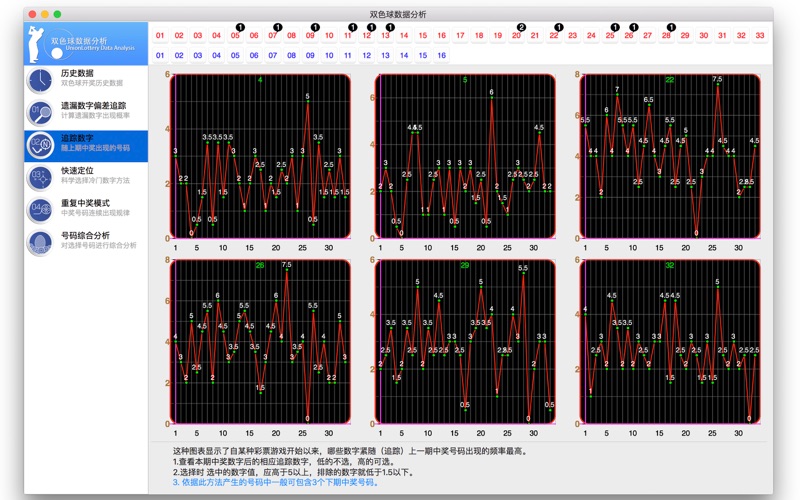This screenshot has width=800, height=500.
Task: Click the blue tip line starting with 3. 依据此方法
Action: [x=276, y=482]
